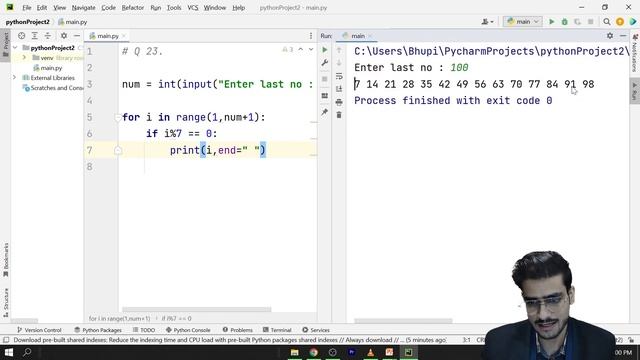Open Python Packages tool window
640x360 pixels.
click(98, 330)
